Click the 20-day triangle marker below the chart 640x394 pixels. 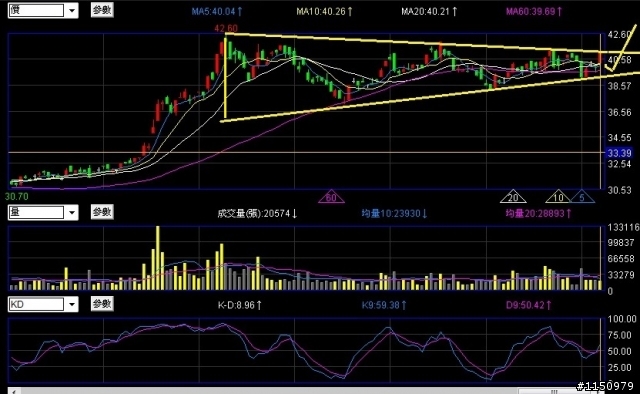[x=513, y=198]
